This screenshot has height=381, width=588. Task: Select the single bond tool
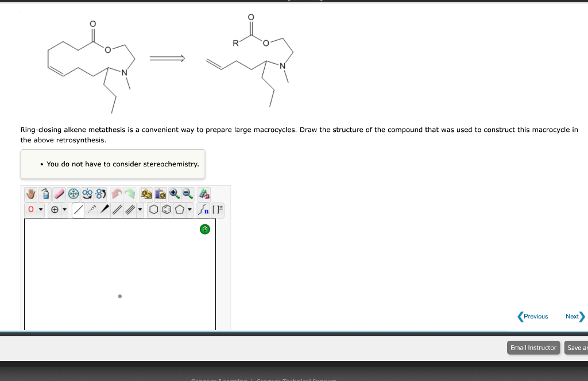click(79, 209)
